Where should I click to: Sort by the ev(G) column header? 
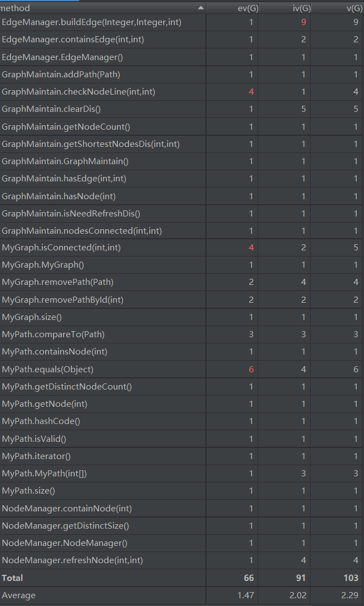click(x=232, y=8)
